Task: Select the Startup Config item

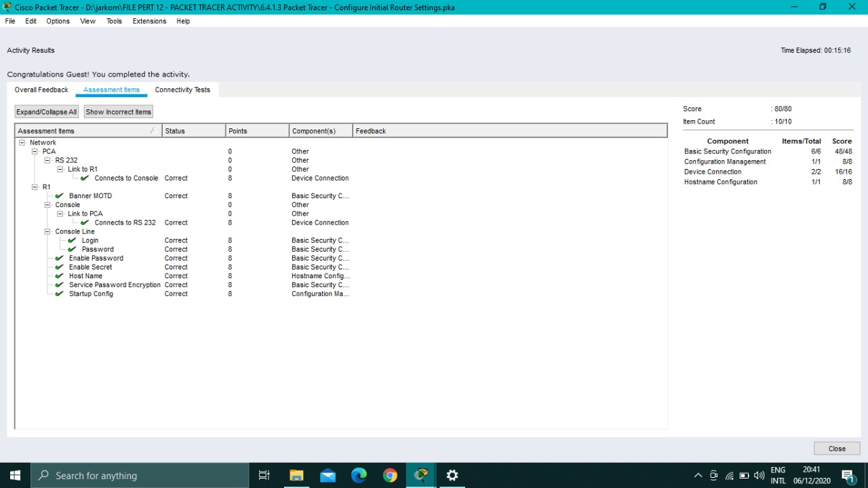Action: click(x=91, y=294)
